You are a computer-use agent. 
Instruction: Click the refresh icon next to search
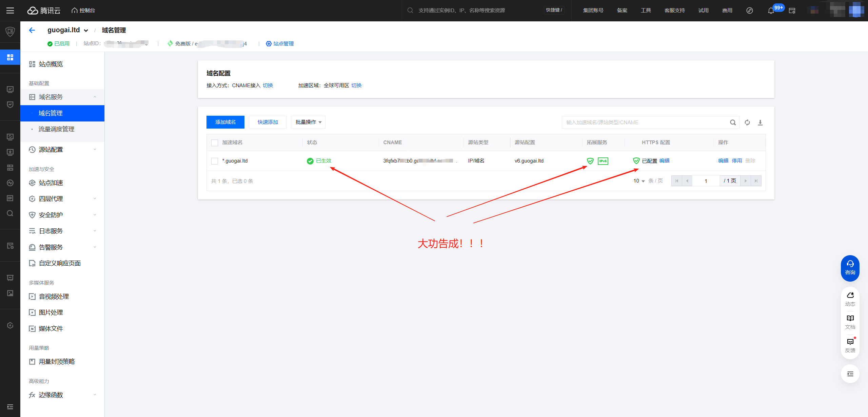[747, 122]
